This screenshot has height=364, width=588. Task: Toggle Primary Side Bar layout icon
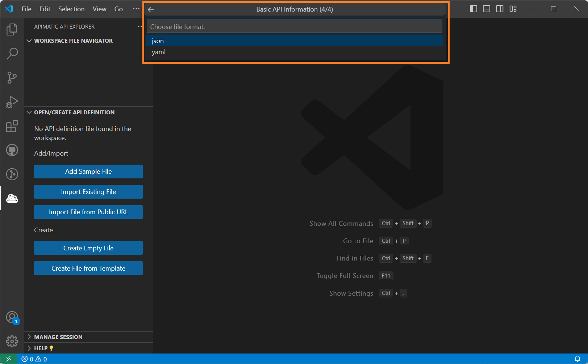(473, 9)
